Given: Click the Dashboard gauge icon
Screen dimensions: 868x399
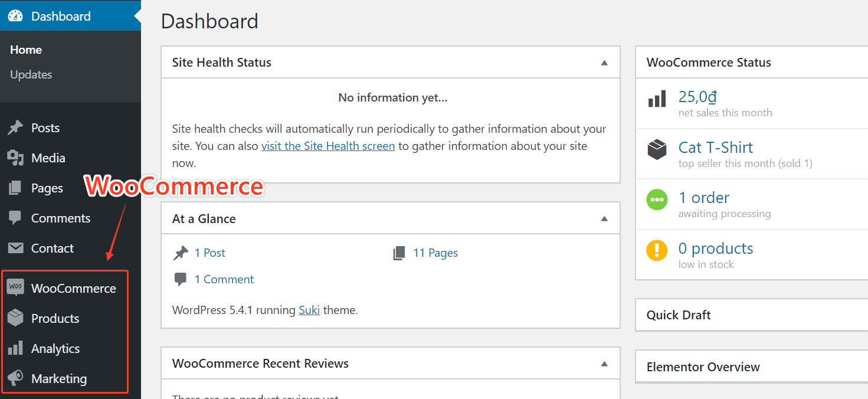Looking at the screenshot, I should tap(15, 16).
